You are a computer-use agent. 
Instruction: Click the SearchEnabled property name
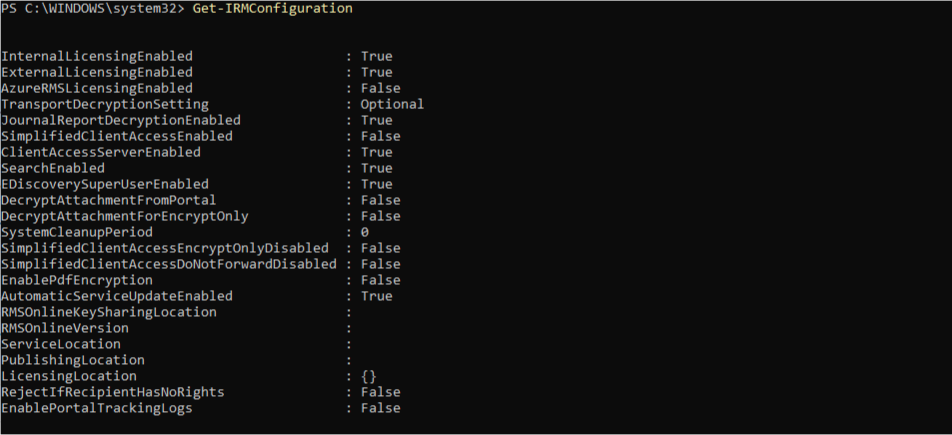(x=53, y=168)
